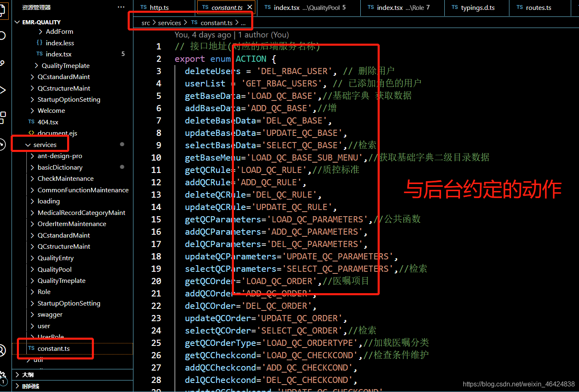Viewport: 579px width, 392px height.
Task: Expand the AddForm folder
Action: [x=59, y=32]
